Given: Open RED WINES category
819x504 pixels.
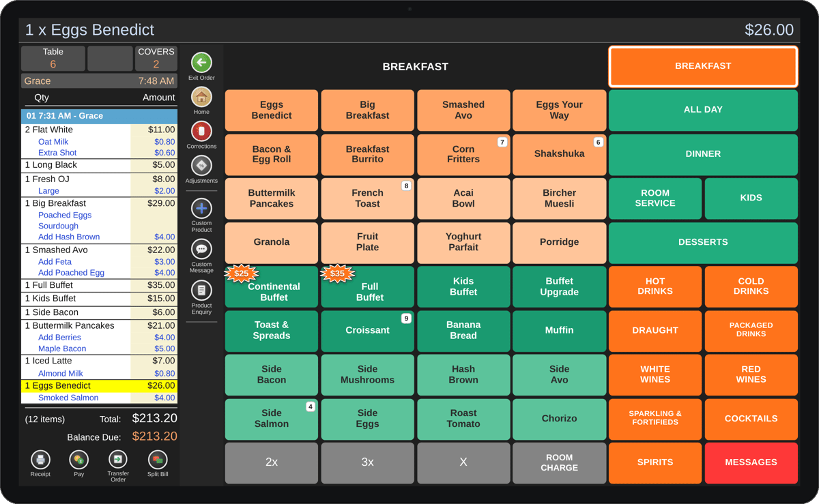Looking at the screenshot, I should (751, 374).
